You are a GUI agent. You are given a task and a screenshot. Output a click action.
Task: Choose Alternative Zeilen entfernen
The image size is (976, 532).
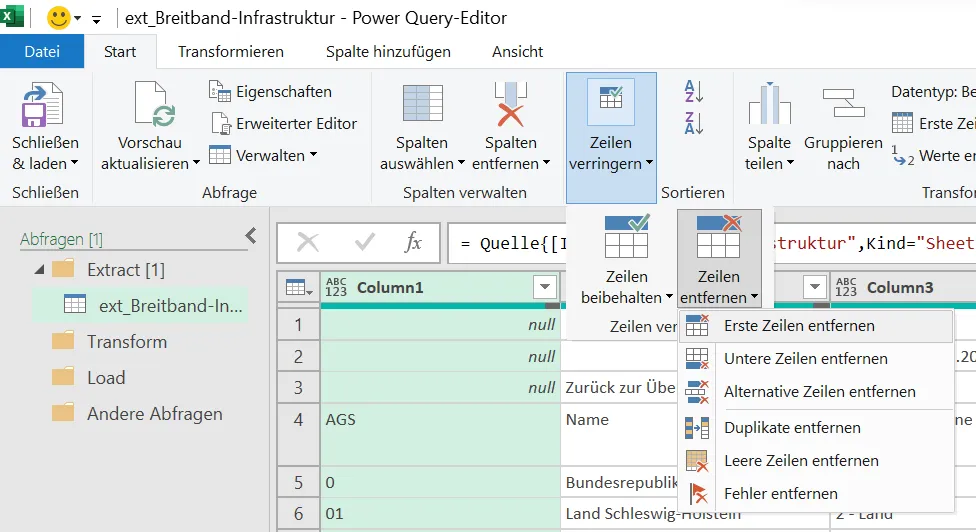coord(816,391)
